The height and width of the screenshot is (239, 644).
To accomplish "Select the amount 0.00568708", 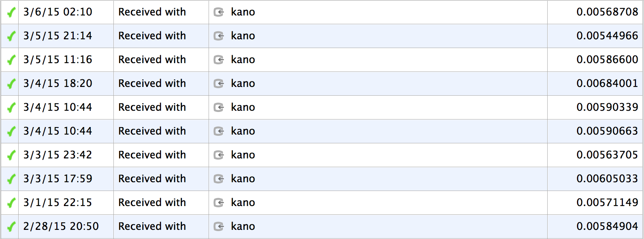I will [607, 12].
